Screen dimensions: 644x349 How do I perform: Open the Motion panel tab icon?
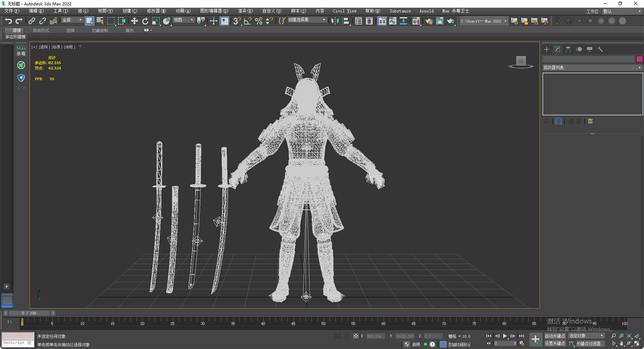tap(579, 49)
